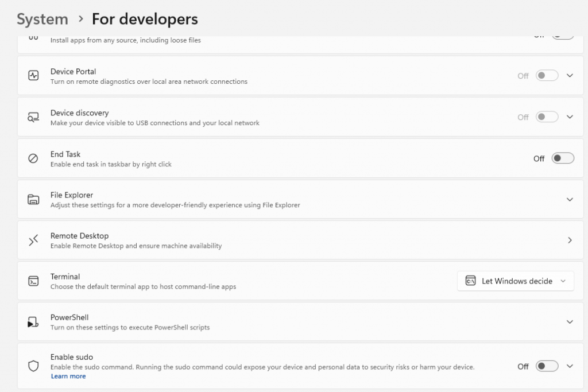
Task: Go back to System breadcrumb
Action: 42,19
